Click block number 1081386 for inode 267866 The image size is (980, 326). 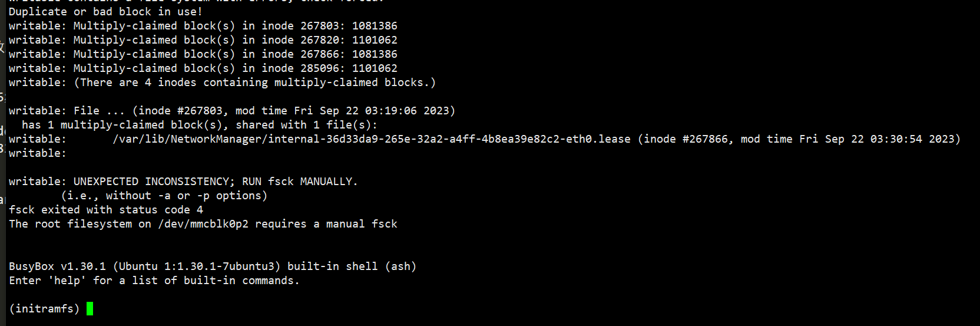point(375,54)
